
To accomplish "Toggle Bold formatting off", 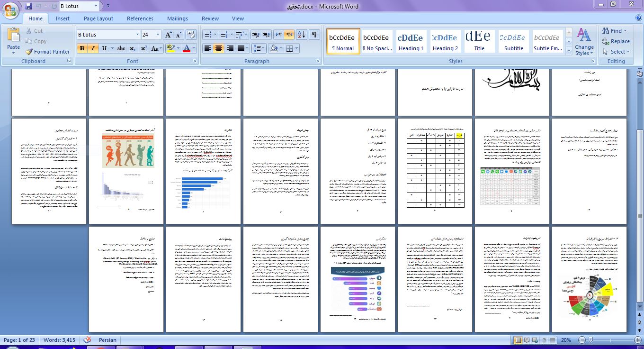I will [82, 48].
